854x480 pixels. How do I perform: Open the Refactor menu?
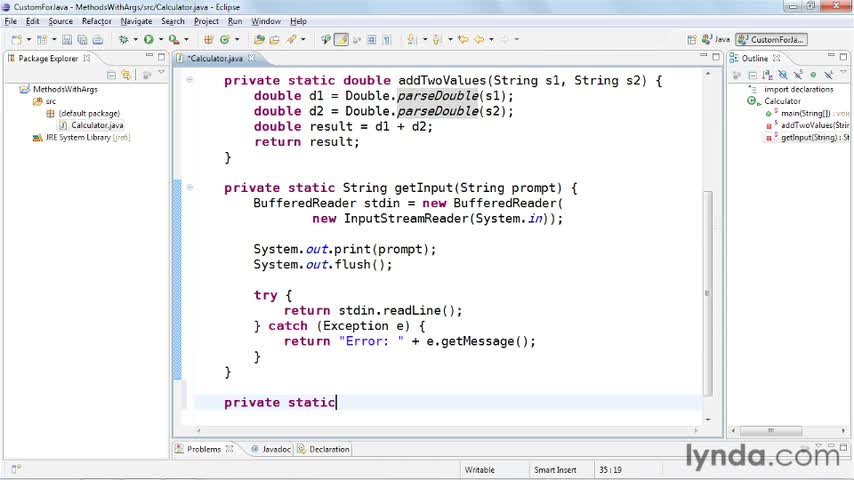(96, 21)
